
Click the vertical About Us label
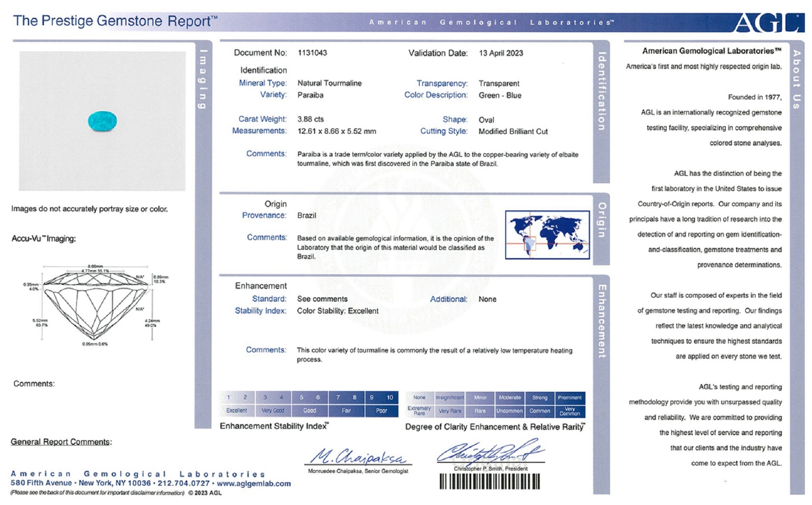click(797, 79)
